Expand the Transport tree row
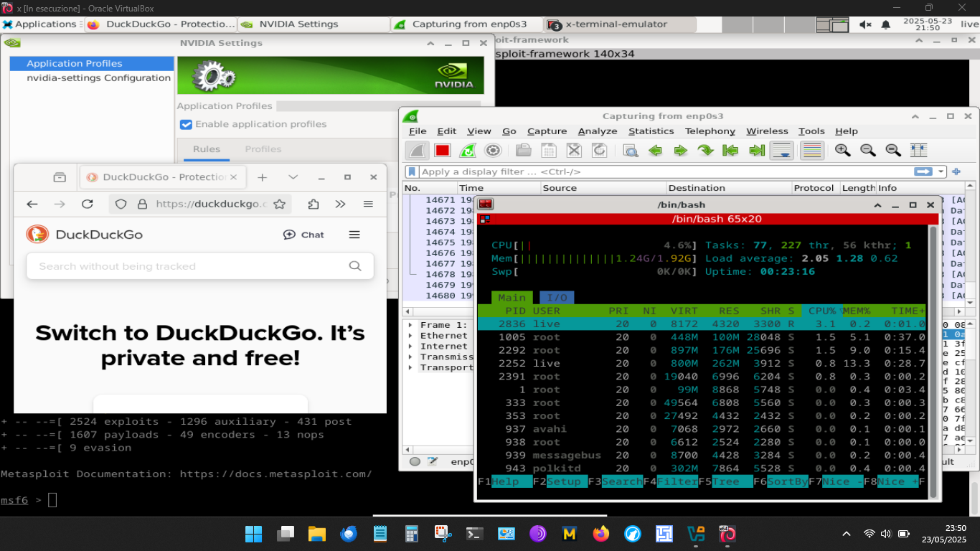This screenshot has height=551, width=980. point(411,367)
